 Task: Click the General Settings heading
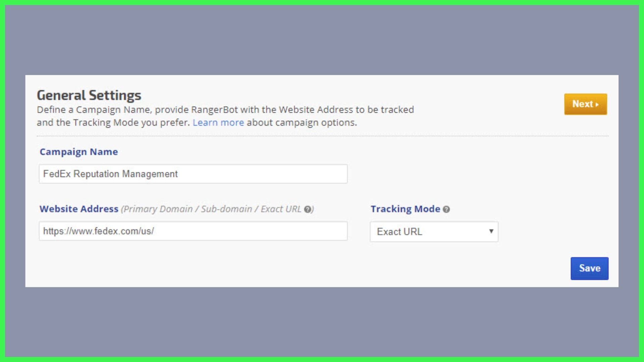point(89,96)
